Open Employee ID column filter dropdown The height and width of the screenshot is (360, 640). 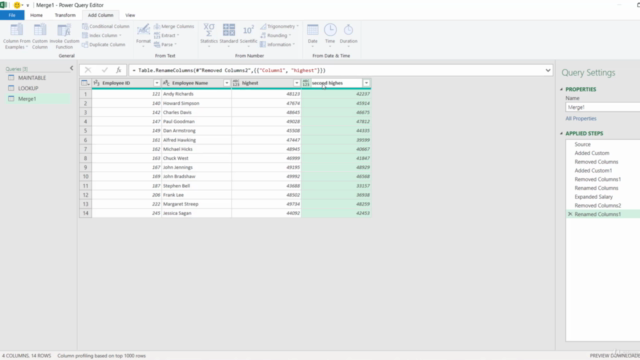pyautogui.click(x=157, y=83)
